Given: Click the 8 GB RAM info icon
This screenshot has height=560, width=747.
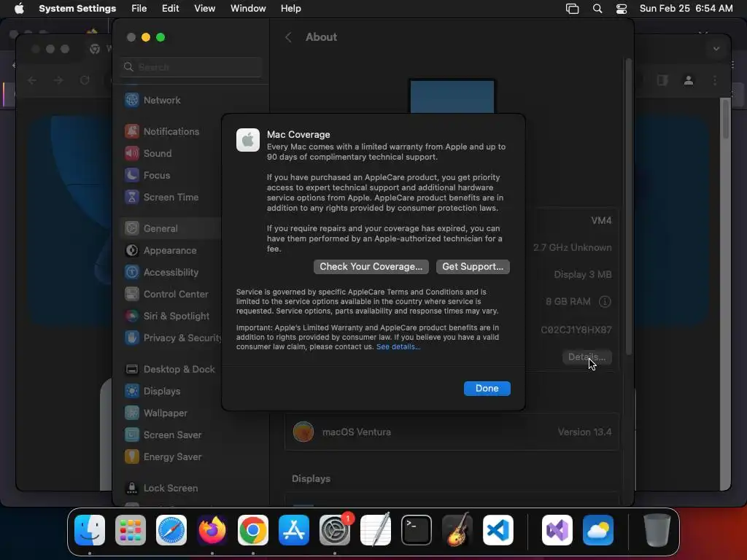Looking at the screenshot, I should click(605, 302).
